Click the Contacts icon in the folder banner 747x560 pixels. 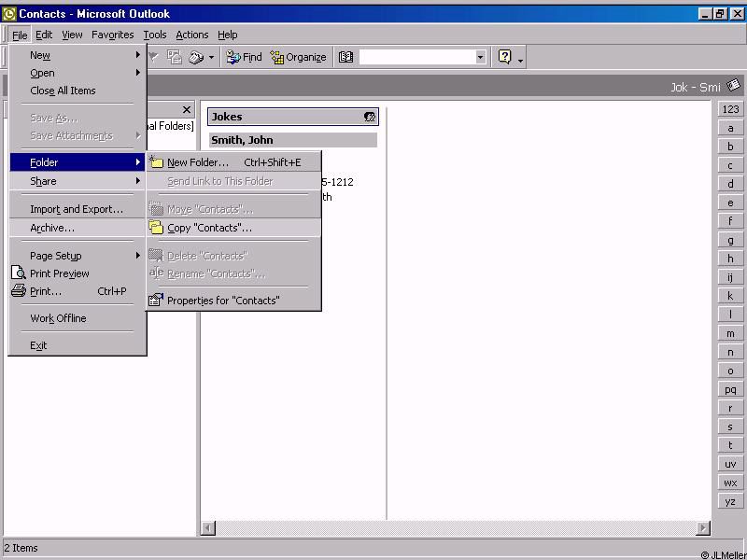tap(734, 85)
